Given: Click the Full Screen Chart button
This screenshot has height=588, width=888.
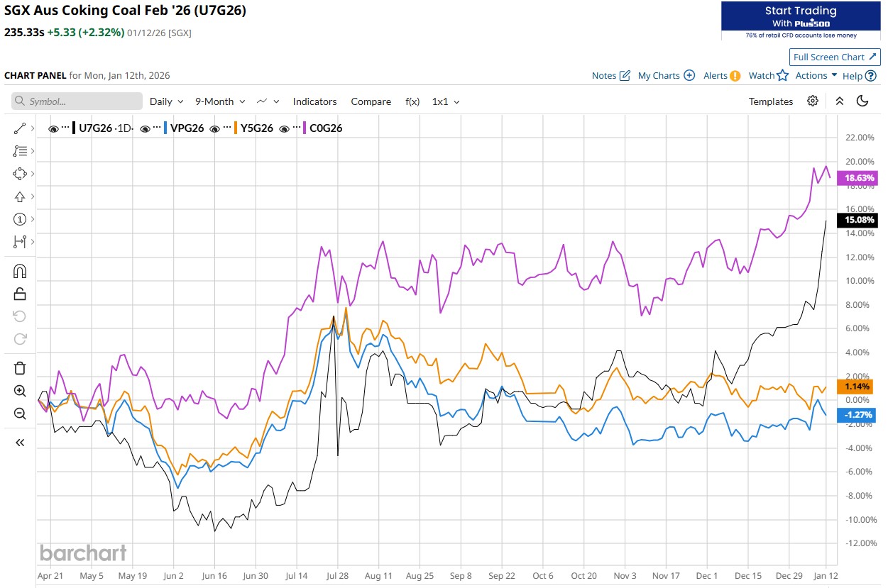Looking at the screenshot, I should [x=834, y=57].
